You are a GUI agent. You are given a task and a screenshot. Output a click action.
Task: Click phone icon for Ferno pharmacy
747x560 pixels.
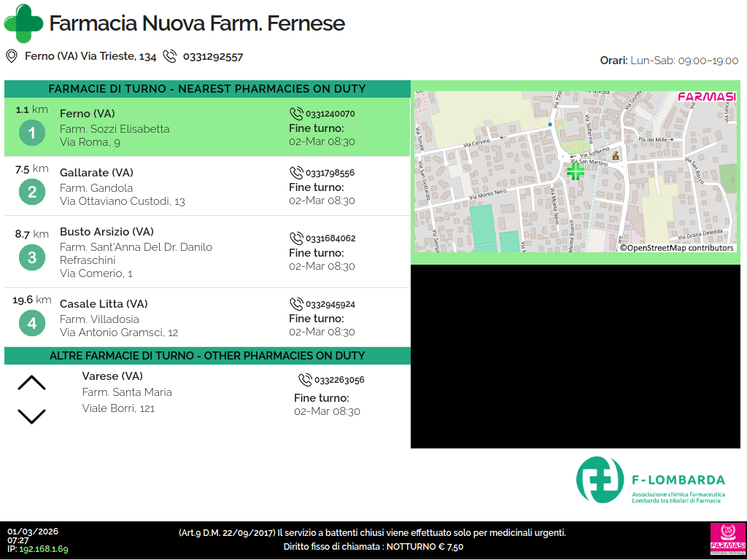pyautogui.click(x=296, y=114)
